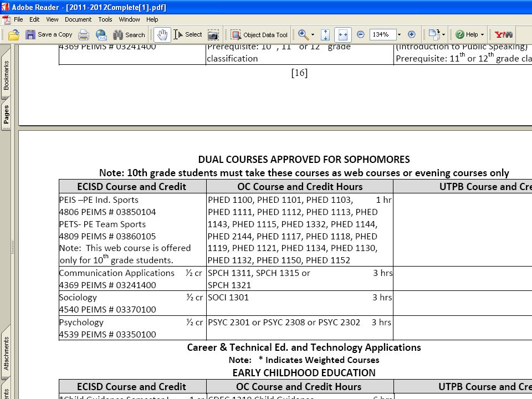Click the Fit Width icon
Screen dimensions: 532x399
(x=342, y=34)
